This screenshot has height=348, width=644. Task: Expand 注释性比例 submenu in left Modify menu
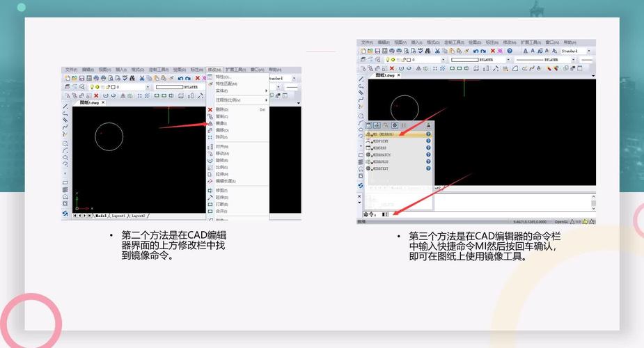[x=237, y=100]
